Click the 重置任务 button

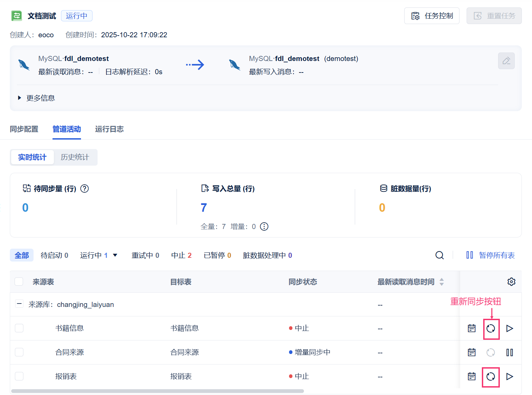tap(494, 16)
